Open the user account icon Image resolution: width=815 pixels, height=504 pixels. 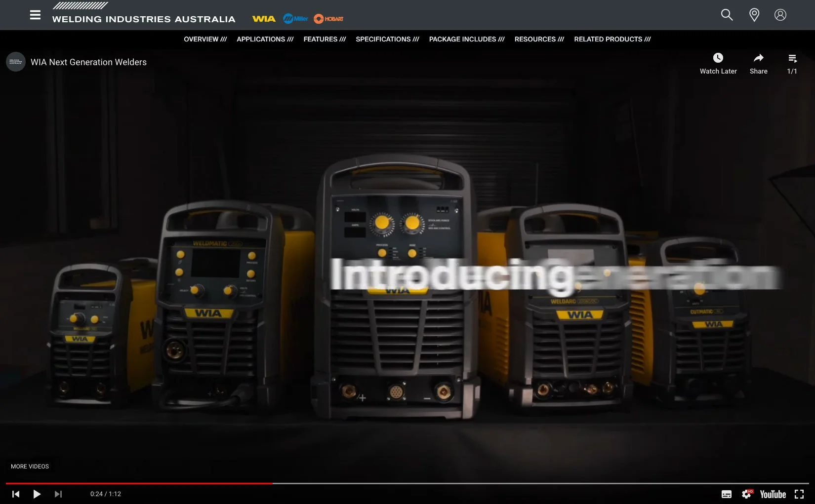780,15
